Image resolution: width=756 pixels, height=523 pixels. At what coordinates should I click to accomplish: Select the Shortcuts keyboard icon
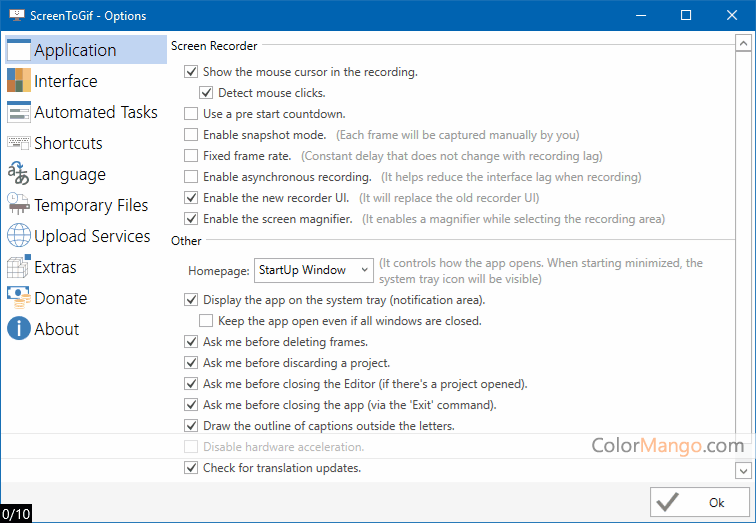tap(19, 143)
